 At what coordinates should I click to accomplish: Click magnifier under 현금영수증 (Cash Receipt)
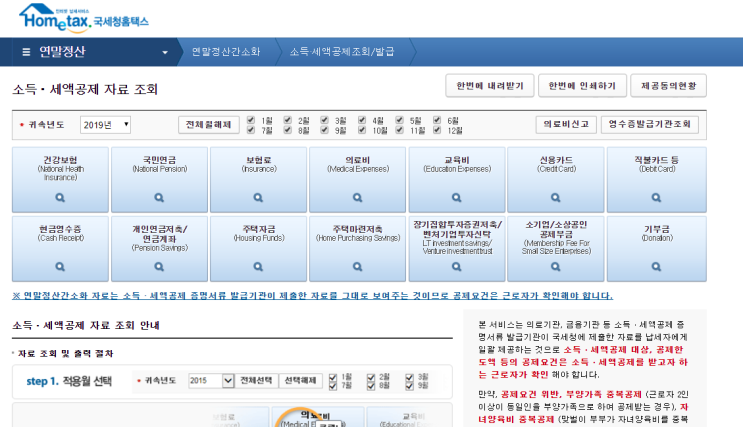60,267
